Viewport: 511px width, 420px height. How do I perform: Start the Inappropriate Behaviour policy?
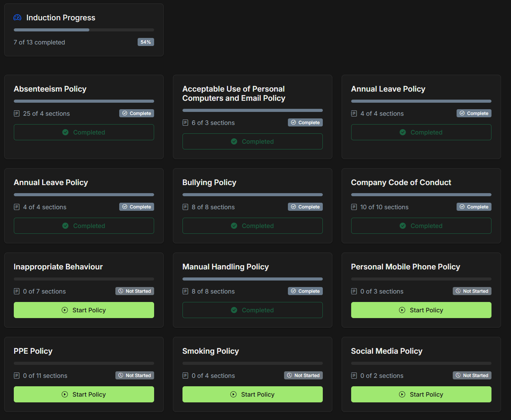point(84,310)
